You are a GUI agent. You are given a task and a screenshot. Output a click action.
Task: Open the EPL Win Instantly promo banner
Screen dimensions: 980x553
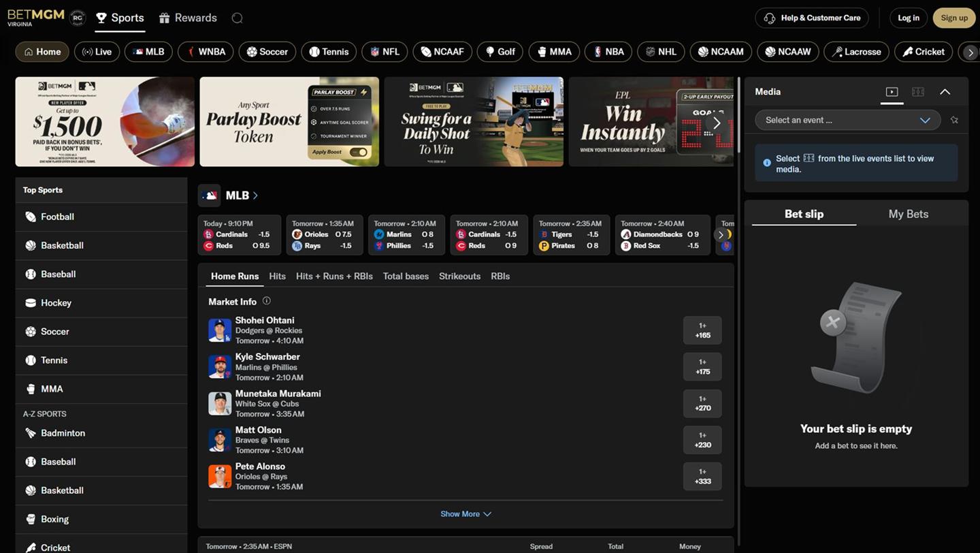[x=651, y=122]
